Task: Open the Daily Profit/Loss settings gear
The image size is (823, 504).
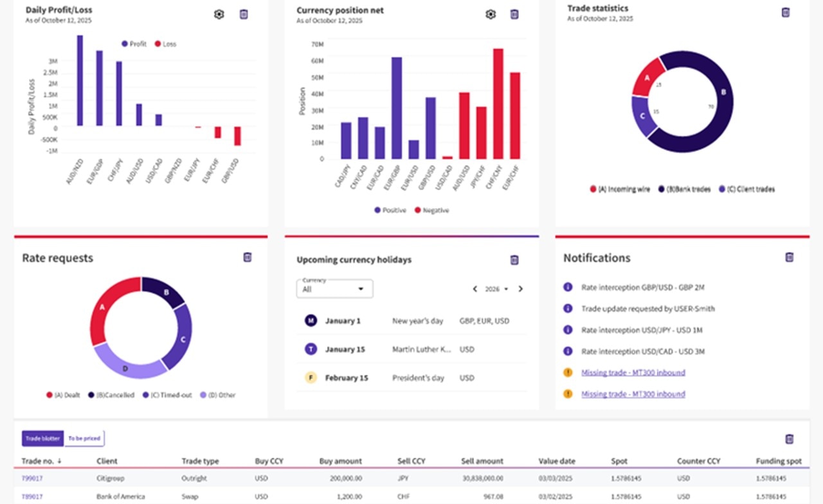Action: point(219,14)
